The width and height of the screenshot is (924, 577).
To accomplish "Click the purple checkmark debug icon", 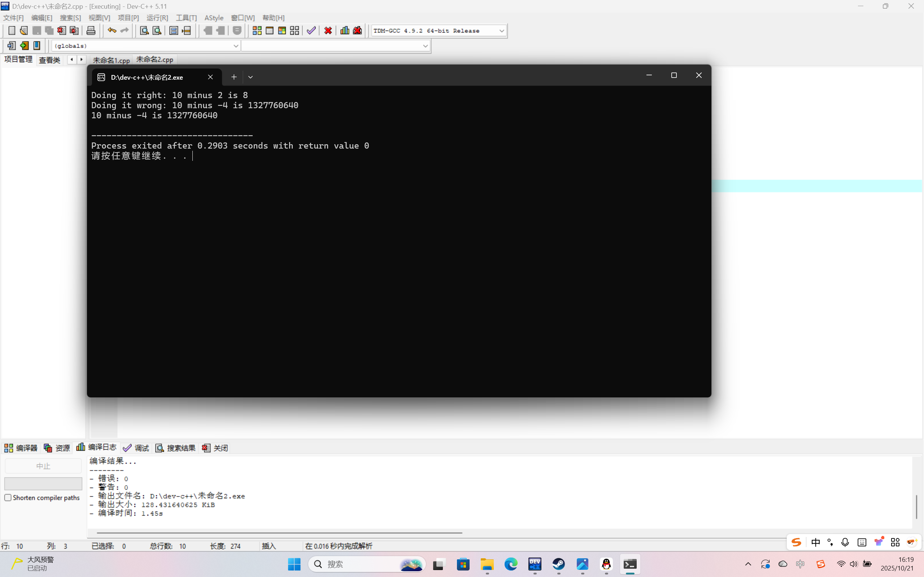I will point(311,31).
